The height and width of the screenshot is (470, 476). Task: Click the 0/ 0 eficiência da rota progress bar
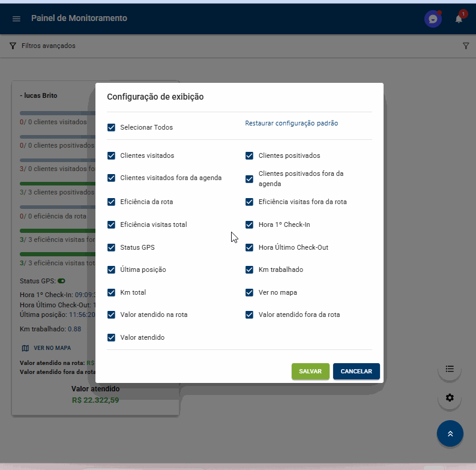(58, 207)
